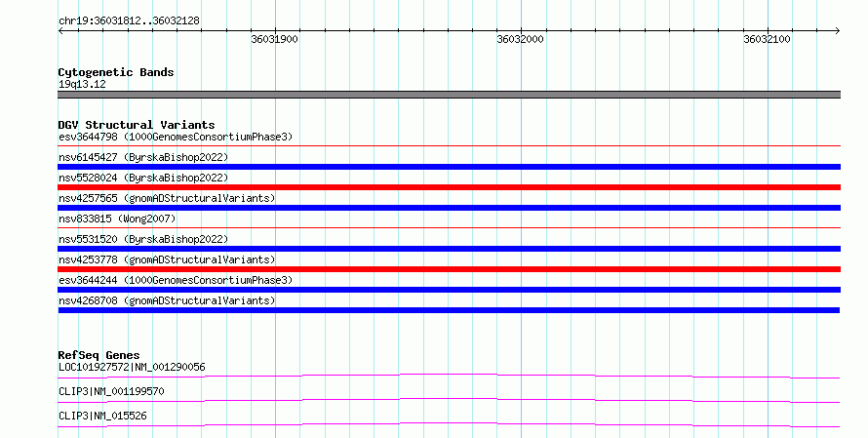Click the blue bar for nsv6145427

[449, 167]
